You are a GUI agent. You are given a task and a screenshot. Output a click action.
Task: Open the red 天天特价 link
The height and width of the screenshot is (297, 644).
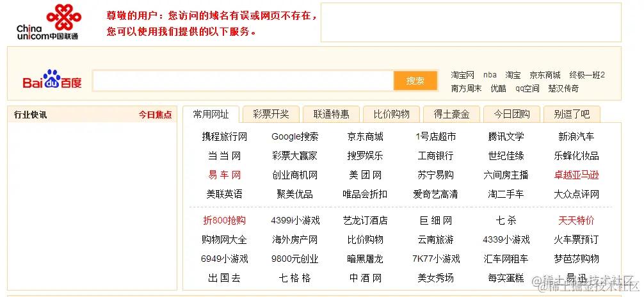(576, 221)
